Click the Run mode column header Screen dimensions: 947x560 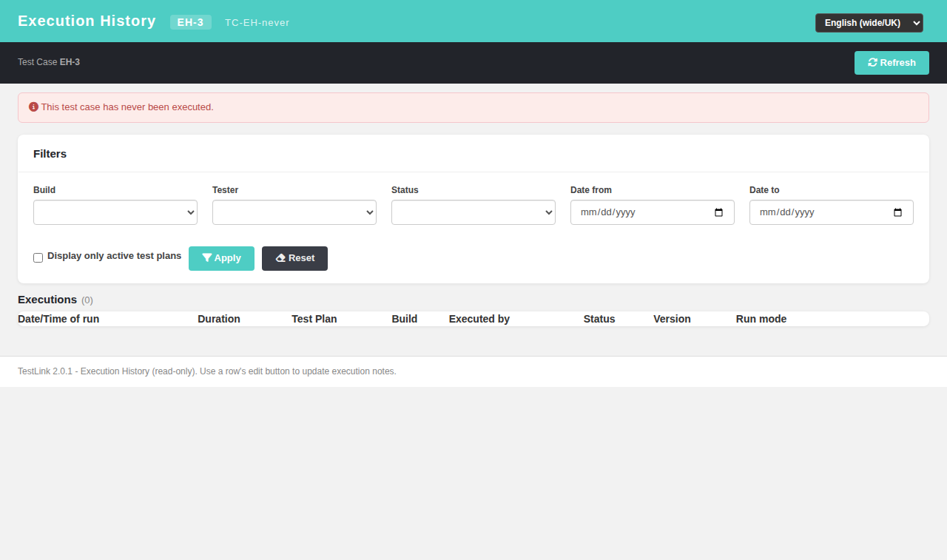(x=761, y=319)
